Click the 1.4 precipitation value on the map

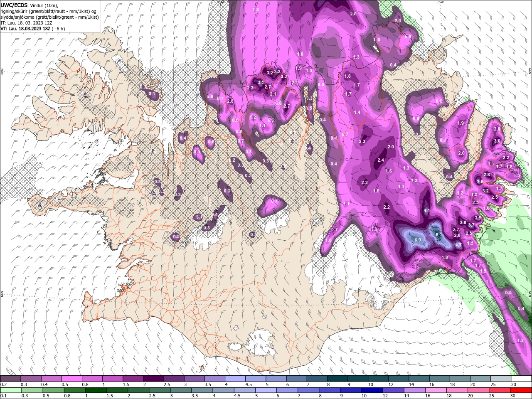click(x=357, y=113)
